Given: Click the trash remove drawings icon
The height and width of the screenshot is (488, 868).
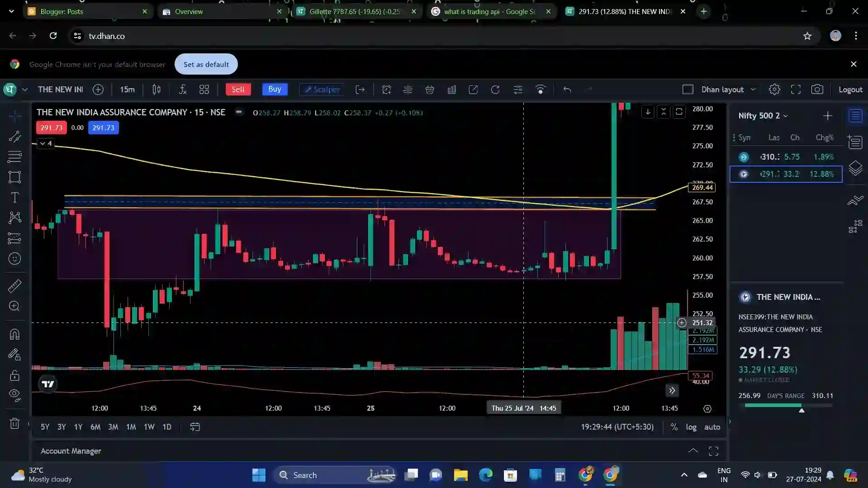Looking at the screenshot, I should point(14,423).
